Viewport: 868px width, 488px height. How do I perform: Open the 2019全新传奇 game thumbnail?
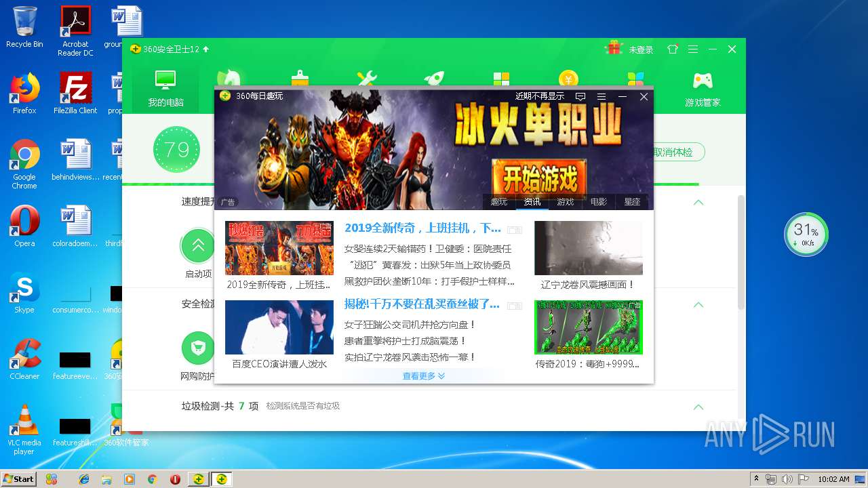coord(279,248)
